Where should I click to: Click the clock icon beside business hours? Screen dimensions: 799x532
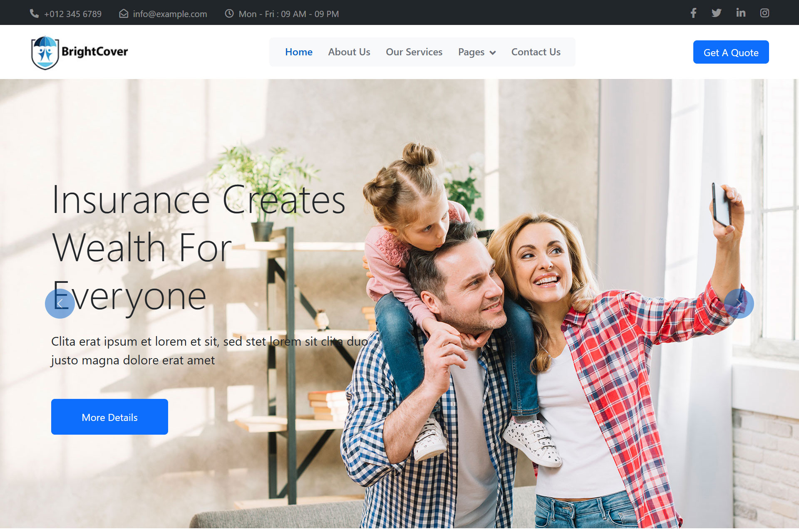[229, 14]
